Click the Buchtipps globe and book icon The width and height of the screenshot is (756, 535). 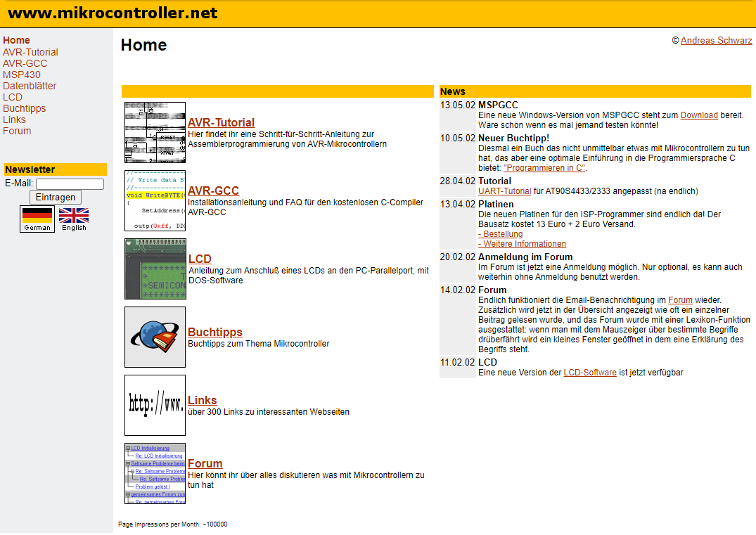pyautogui.click(x=155, y=337)
